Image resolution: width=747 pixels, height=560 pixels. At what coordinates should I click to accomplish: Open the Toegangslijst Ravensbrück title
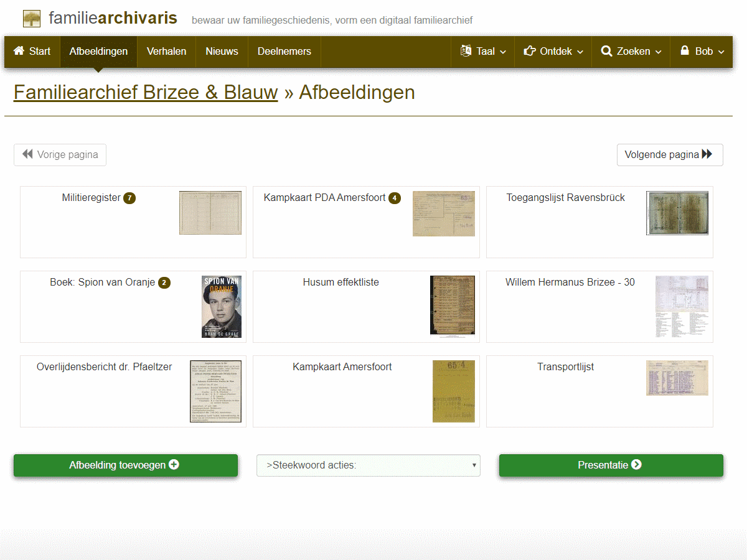click(x=565, y=197)
